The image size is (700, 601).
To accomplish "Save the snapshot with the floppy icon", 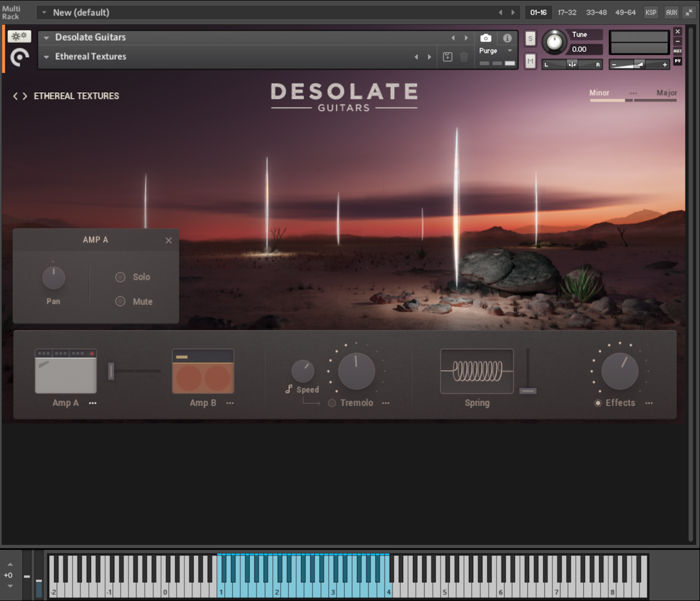I will pos(447,57).
